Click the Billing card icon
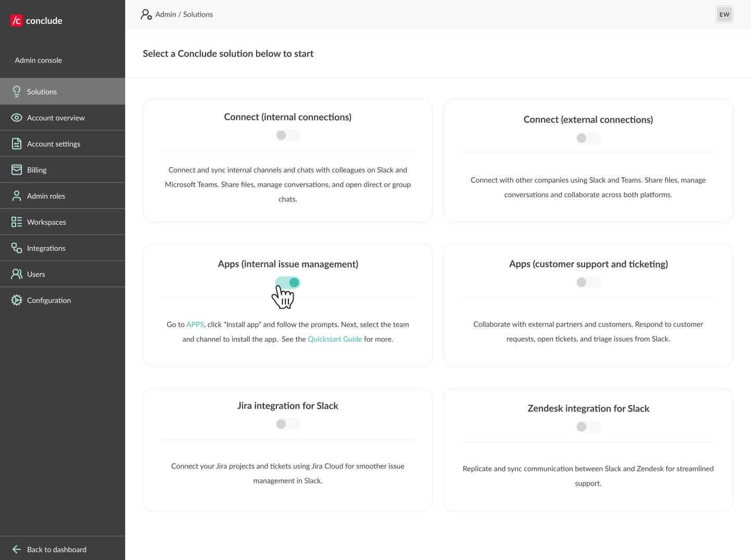The height and width of the screenshot is (560, 751). coord(17,170)
